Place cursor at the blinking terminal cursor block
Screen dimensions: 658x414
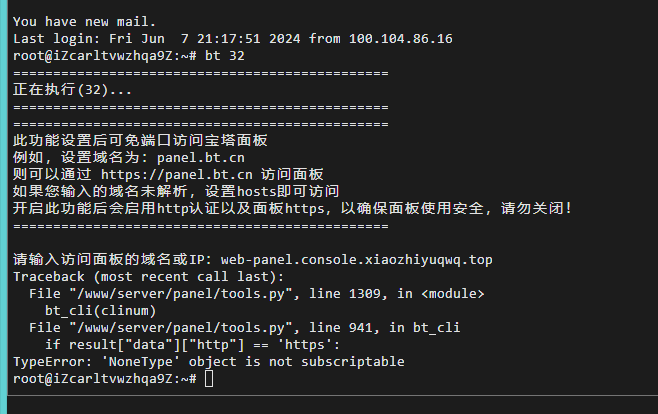(209, 379)
